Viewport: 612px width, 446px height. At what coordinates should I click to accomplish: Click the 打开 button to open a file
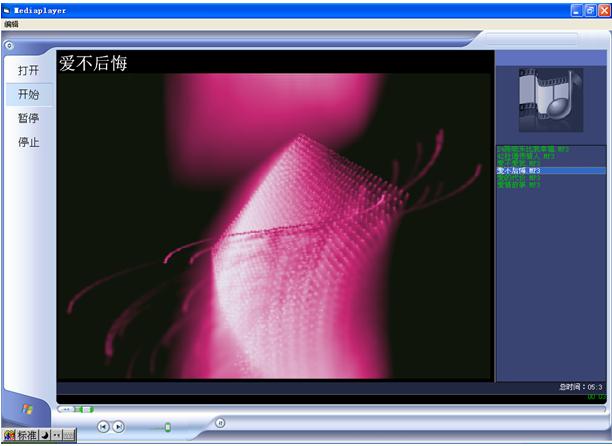[28, 71]
